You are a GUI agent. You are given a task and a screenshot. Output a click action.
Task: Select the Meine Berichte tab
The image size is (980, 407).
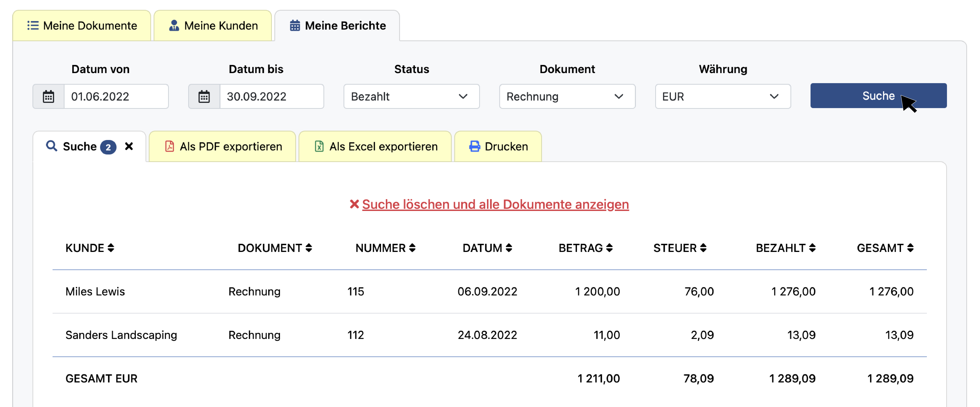click(337, 26)
